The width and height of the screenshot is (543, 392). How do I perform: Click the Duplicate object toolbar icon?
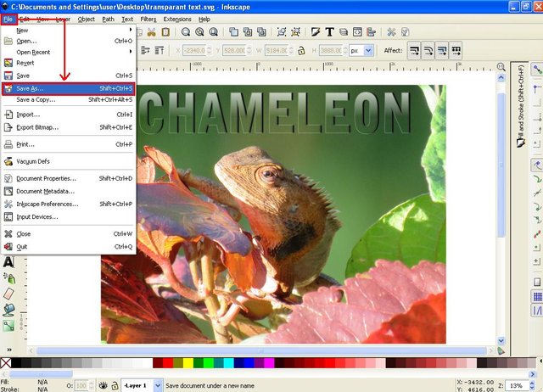(234, 32)
